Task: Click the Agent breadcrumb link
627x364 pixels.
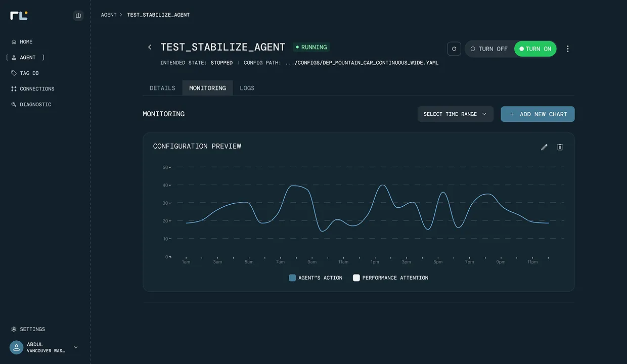Action: click(109, 15)
